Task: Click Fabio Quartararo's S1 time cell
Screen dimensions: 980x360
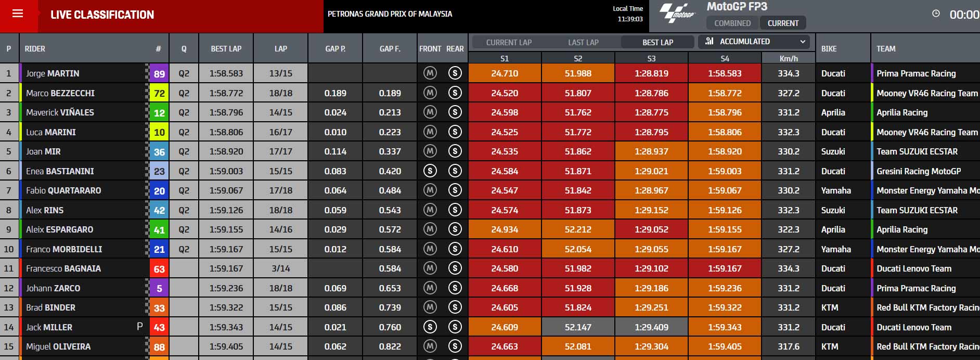Action: 505,190
